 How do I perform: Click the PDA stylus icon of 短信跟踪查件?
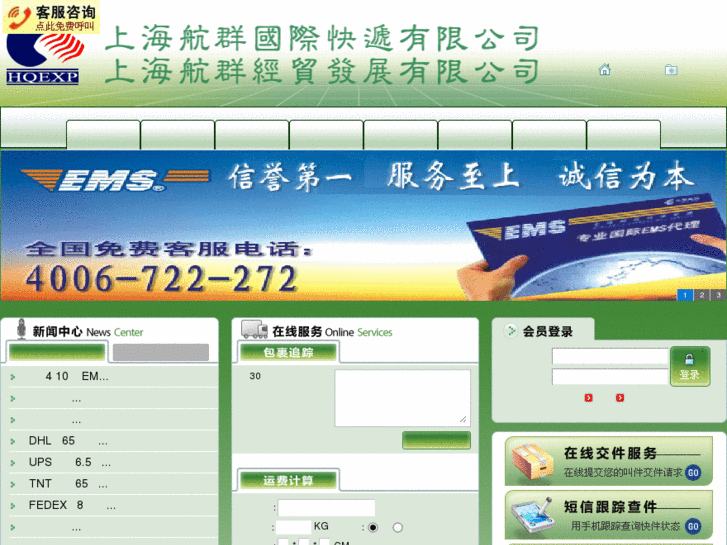(533, 515)
